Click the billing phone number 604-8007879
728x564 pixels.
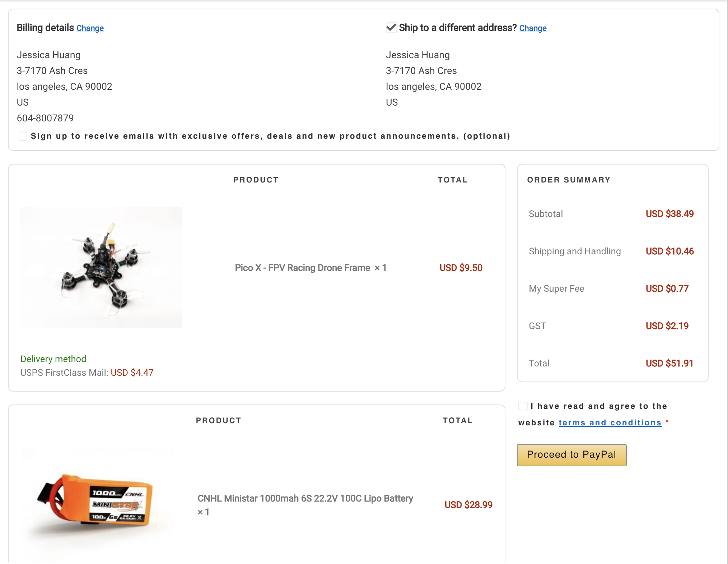(45, 118)
